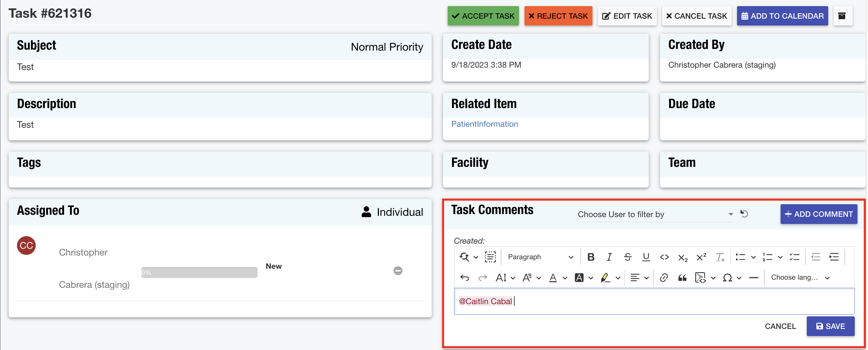This screenshot has height=350, width=868.
Task: Click the block quote icon
Action: (682, 278)
